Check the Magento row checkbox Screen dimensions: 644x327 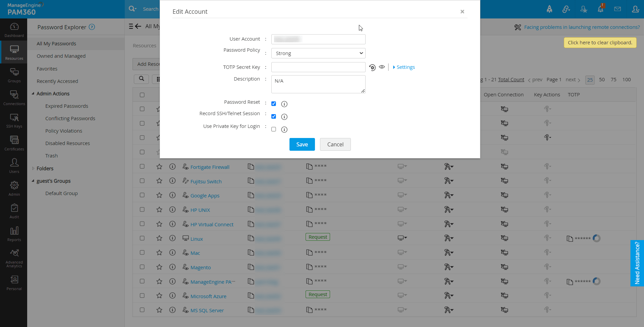(x=142, y=267)
